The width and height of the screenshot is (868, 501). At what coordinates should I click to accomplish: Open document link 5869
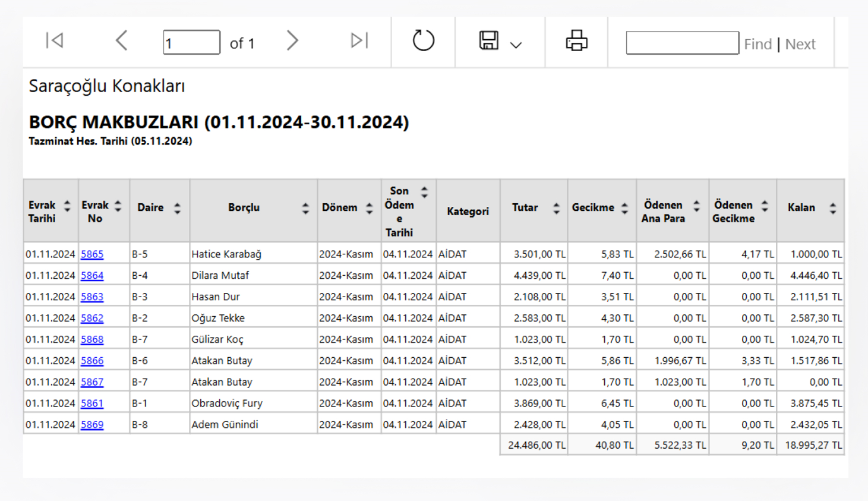[92, 425]
